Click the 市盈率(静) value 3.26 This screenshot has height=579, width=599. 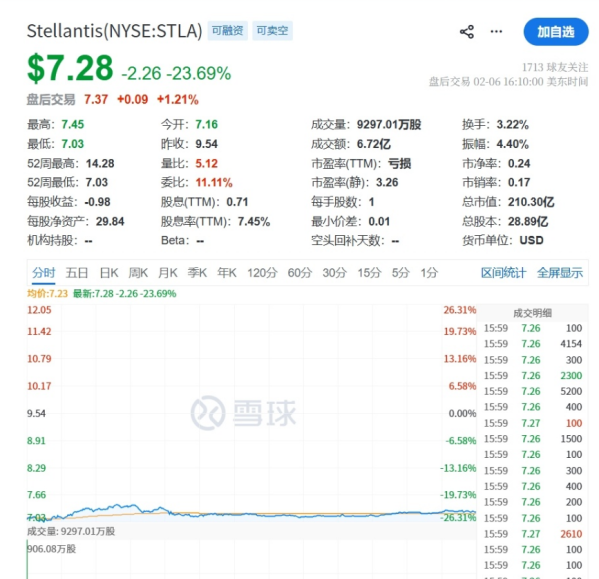(387, 183)
